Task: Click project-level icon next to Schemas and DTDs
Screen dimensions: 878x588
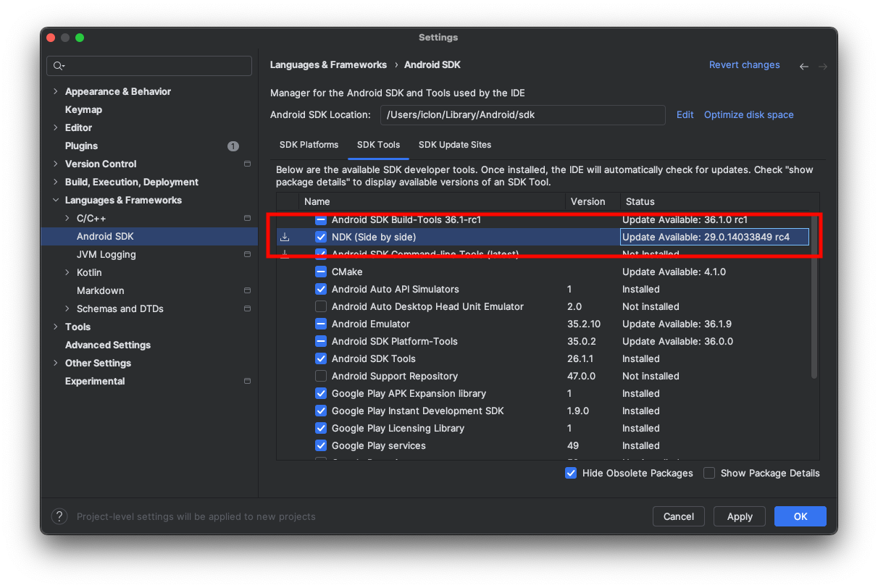Action: (247, 308)
